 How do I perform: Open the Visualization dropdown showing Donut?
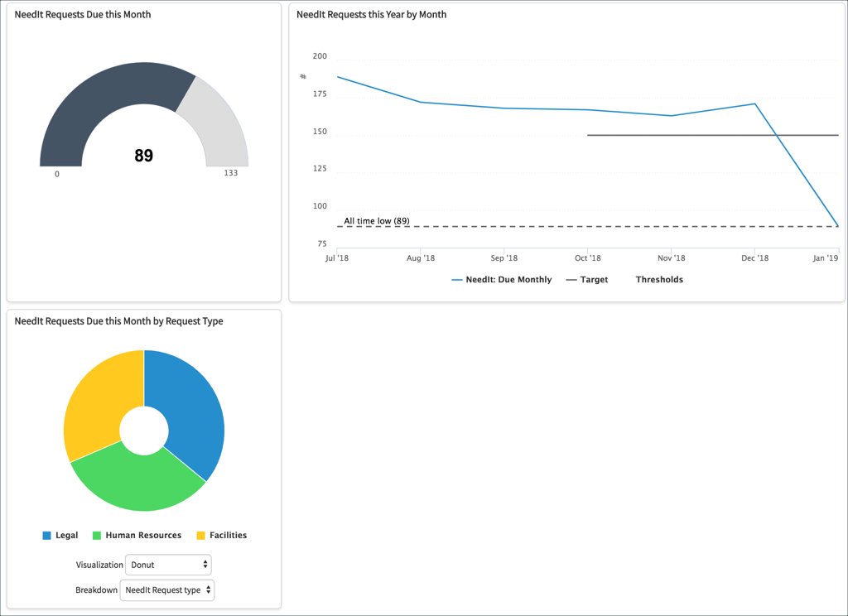coord(167,565)
